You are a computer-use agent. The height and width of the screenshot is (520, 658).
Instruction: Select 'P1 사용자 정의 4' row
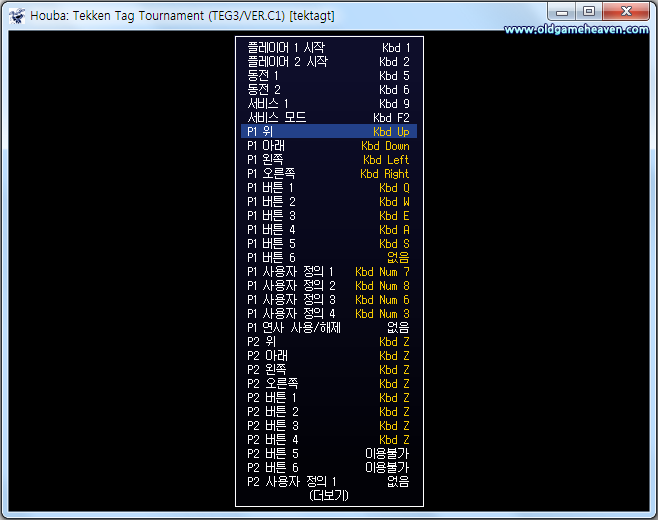click(x=329, y=314)
